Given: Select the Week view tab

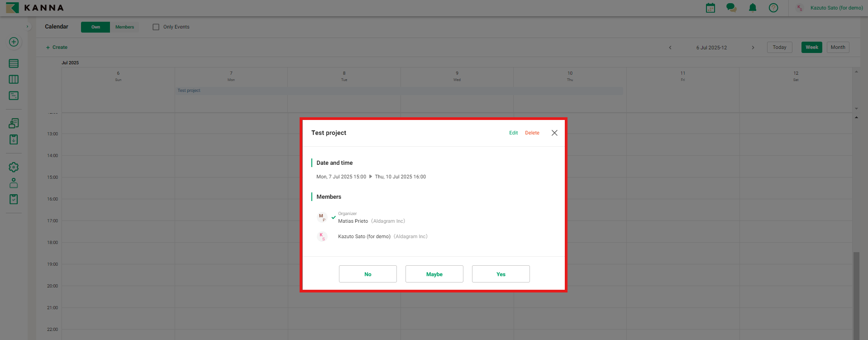Looking at the screenshot, I should (811, 48).
